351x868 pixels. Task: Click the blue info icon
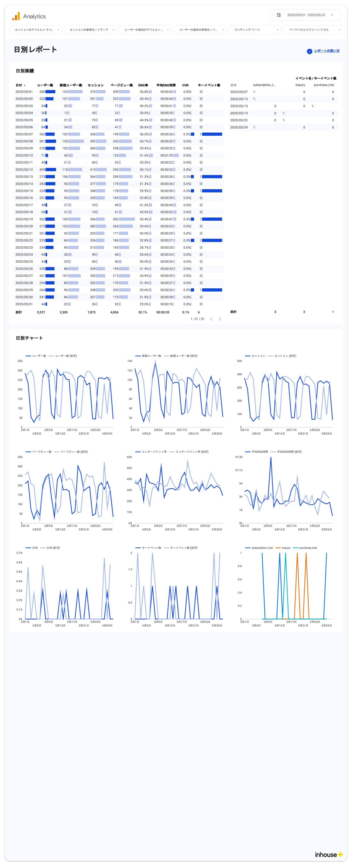point(309,51)
